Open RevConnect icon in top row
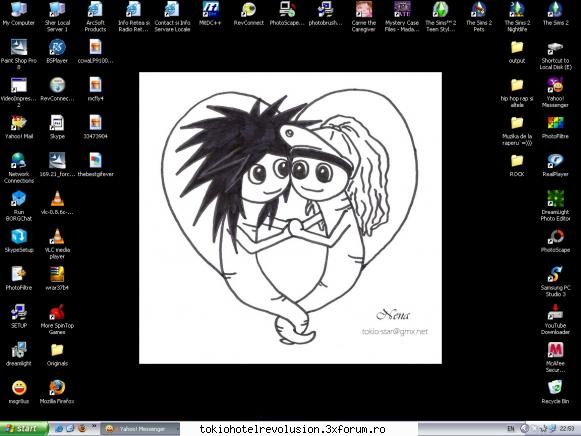The image size is (581, 436). pos(249,15)
